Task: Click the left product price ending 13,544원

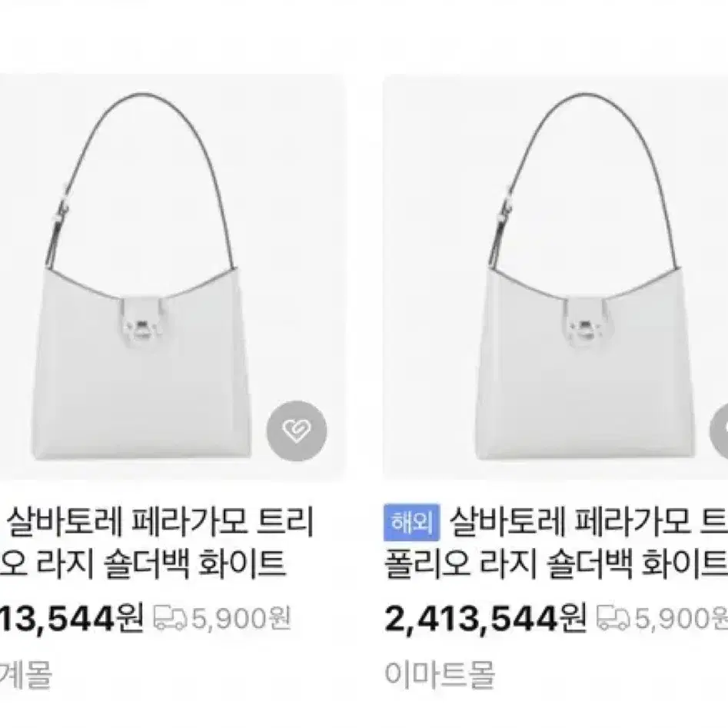Action: click(x=71, y=619)
